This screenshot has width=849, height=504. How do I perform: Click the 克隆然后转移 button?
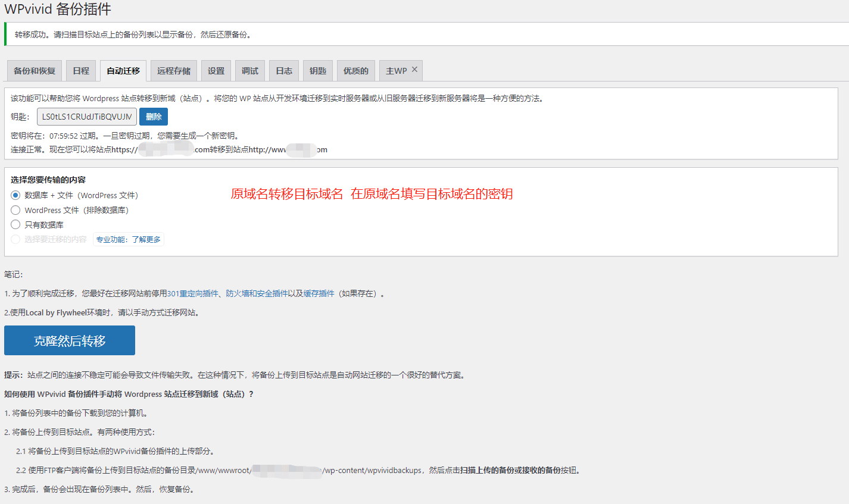[70, 340]
